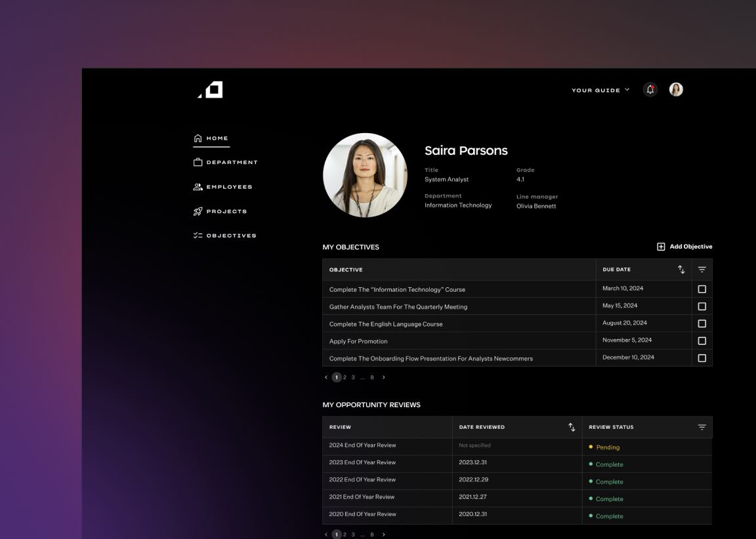This screenshot has height=539, width=756.
Task: Check the Apply For Promotion objective checkbox
Action: click(702, 341)
